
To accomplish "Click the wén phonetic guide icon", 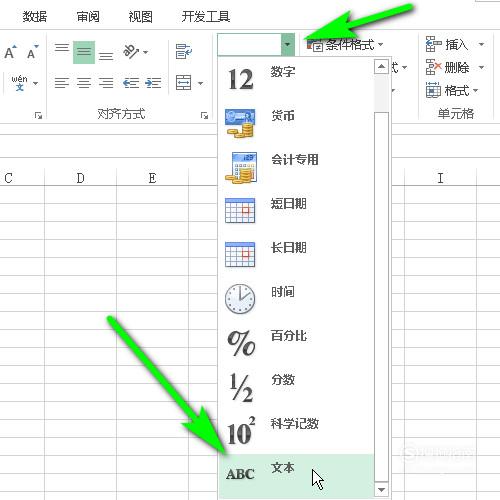I will point(19,83).
